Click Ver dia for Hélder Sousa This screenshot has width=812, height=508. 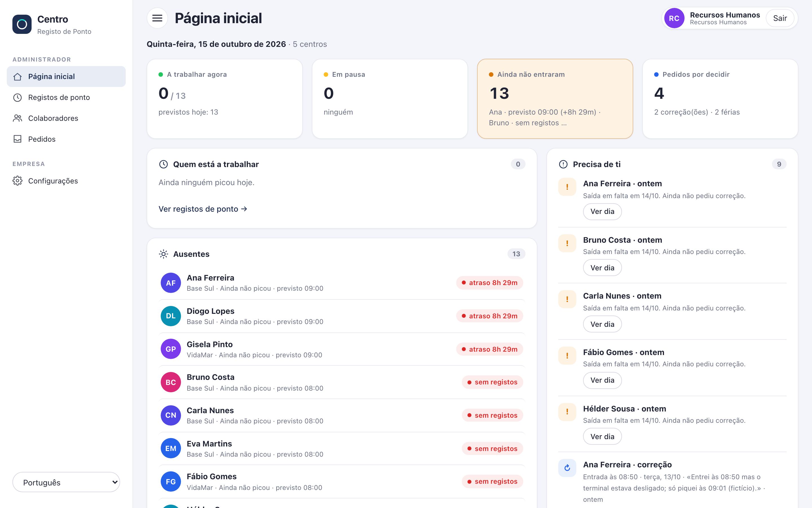[x=602, y=436]
